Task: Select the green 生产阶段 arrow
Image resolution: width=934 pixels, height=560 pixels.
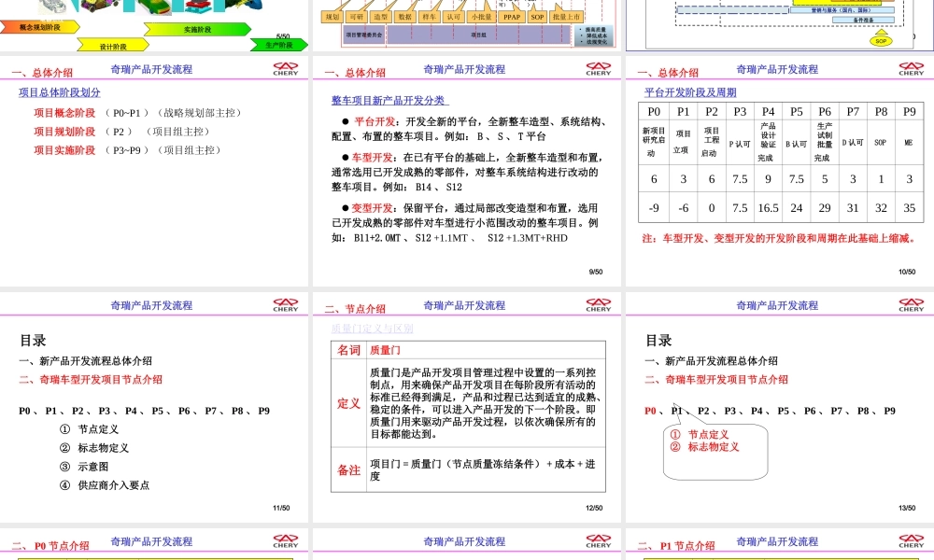Action: click(278, 45)
